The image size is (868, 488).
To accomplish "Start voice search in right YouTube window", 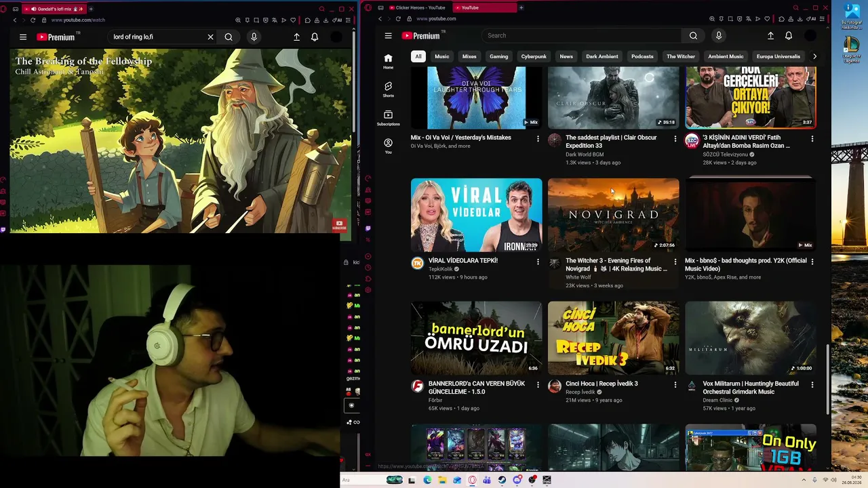I will pos(719,36).
